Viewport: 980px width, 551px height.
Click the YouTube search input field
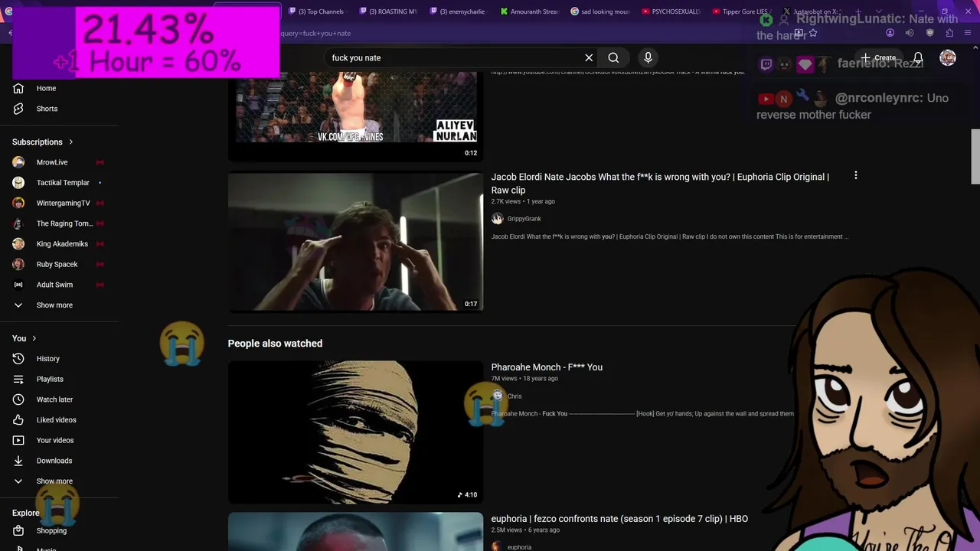452,57
